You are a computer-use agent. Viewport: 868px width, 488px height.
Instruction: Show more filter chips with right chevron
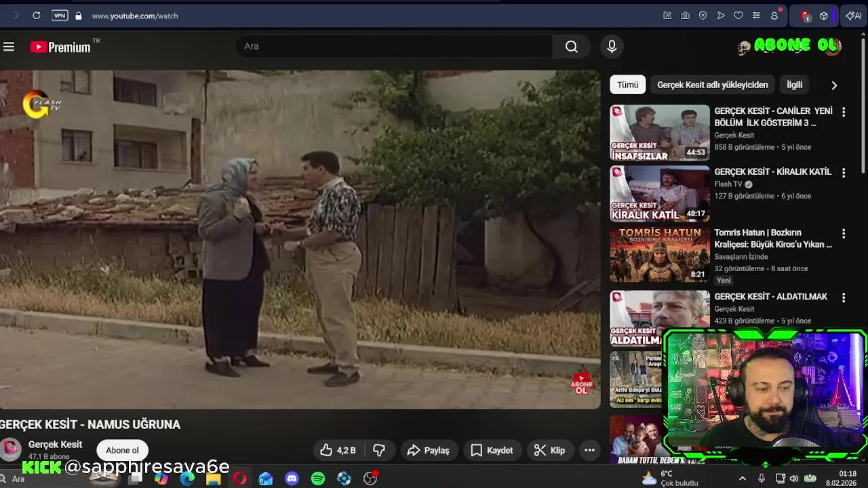(x=834, y=85)
